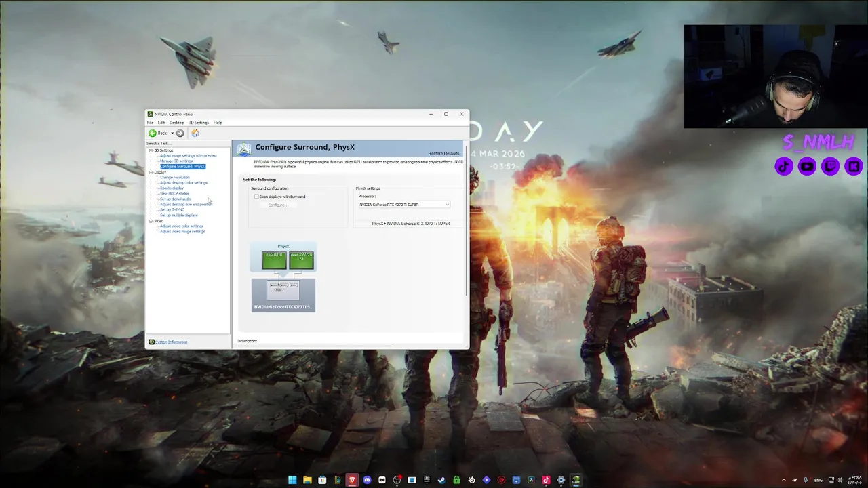Click the Configure Surround header icon

(x=244, y=148)
